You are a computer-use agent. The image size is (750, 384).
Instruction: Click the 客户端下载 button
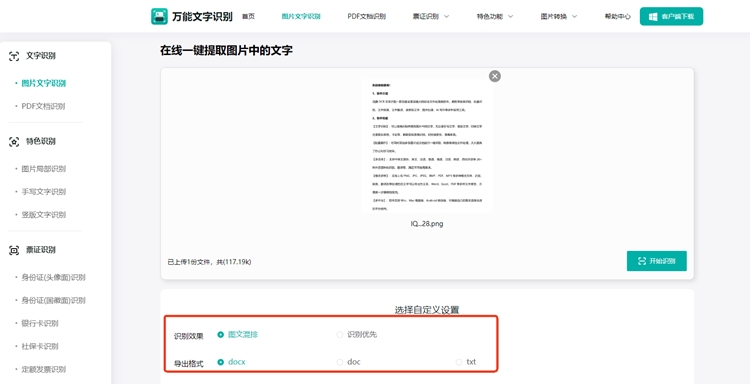click(672, 16)
